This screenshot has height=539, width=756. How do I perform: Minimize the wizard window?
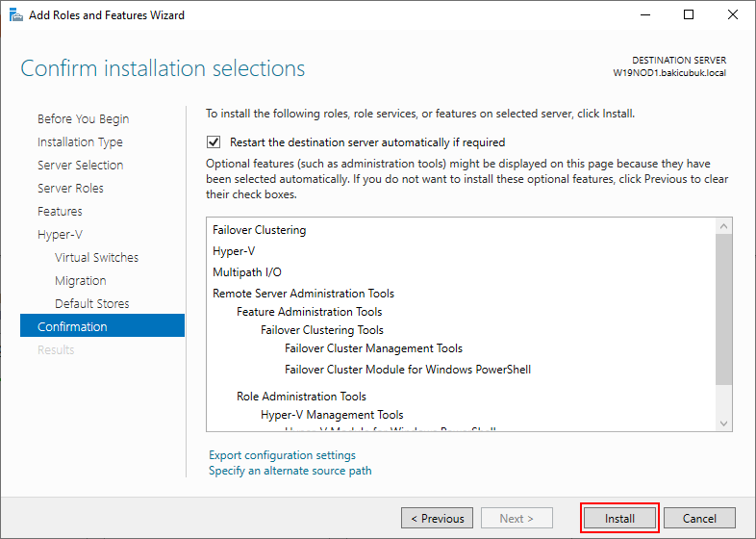pyautogui.click(x=645, y=15)
